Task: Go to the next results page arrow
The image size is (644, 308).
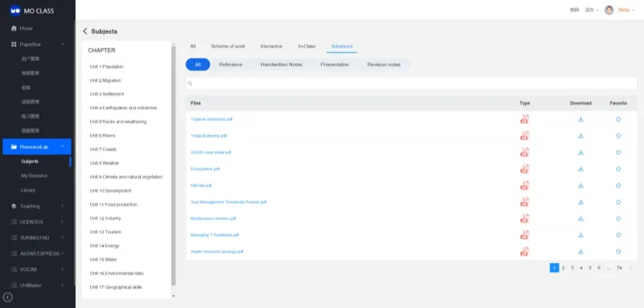Action: click(630, 268)
